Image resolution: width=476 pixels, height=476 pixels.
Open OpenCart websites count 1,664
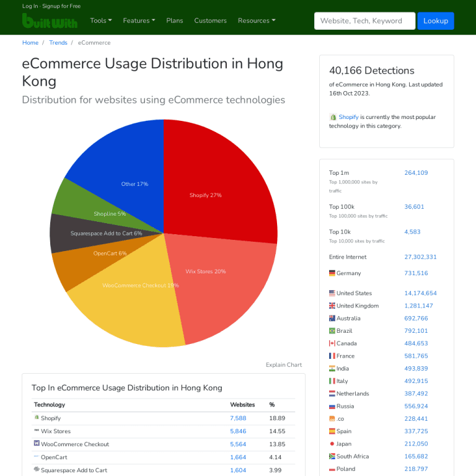[238, 457]
